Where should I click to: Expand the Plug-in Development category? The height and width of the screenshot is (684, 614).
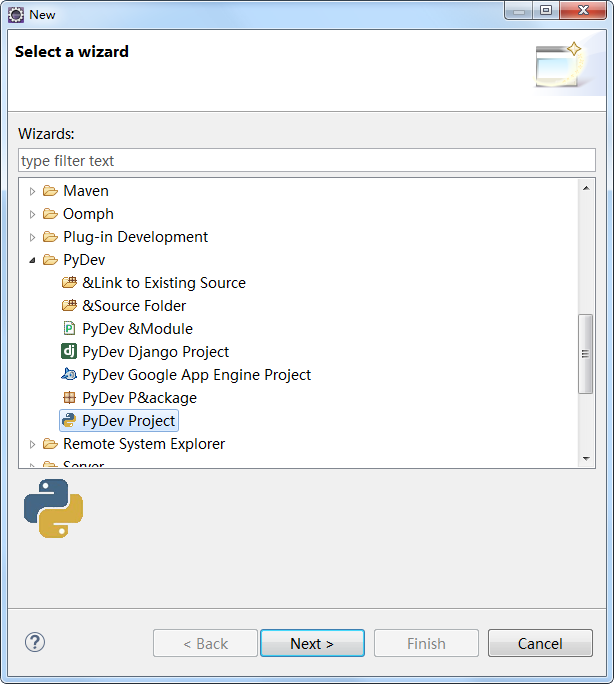click(32, 237)
